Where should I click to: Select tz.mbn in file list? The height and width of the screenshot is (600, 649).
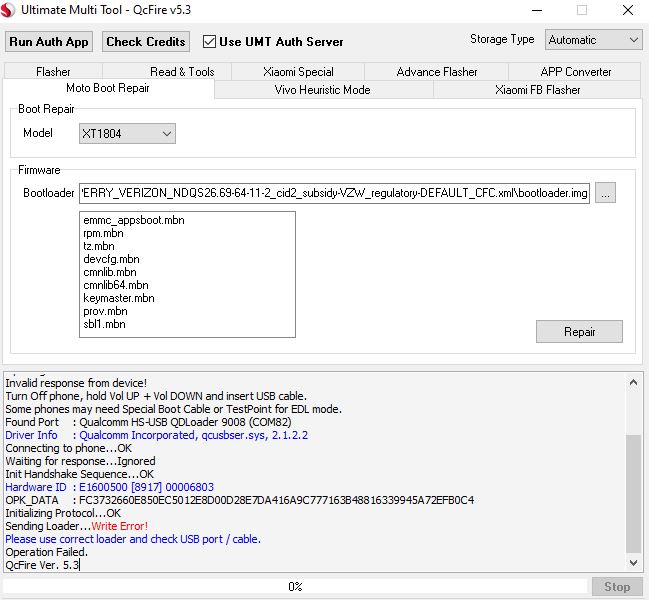[x=99, y=246]
